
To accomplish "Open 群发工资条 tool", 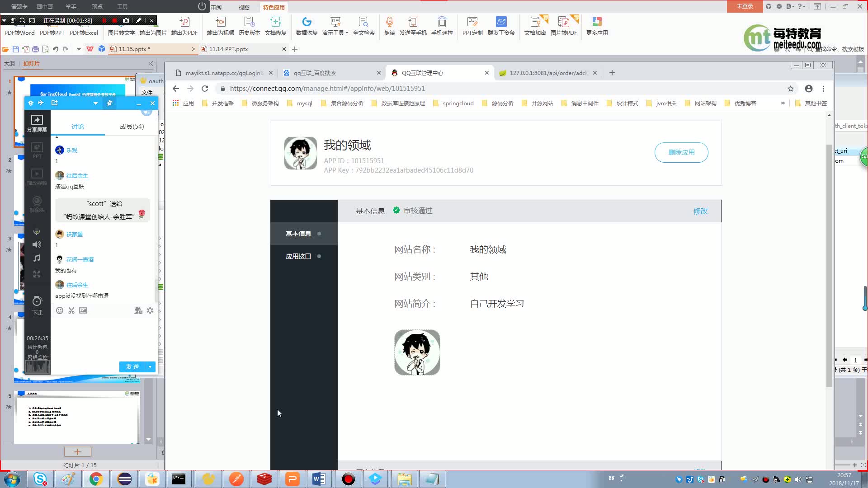I will (501, 26).
